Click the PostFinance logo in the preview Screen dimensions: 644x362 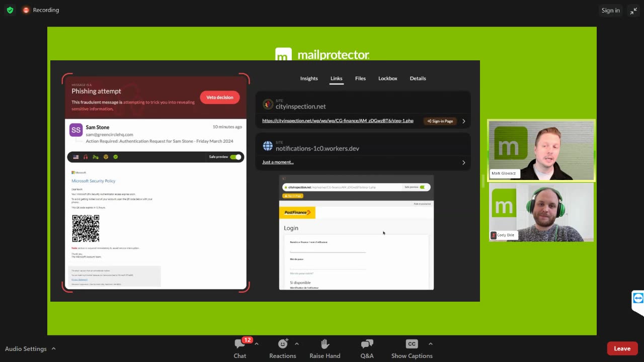pyautogui.click(x=297, y=213)
